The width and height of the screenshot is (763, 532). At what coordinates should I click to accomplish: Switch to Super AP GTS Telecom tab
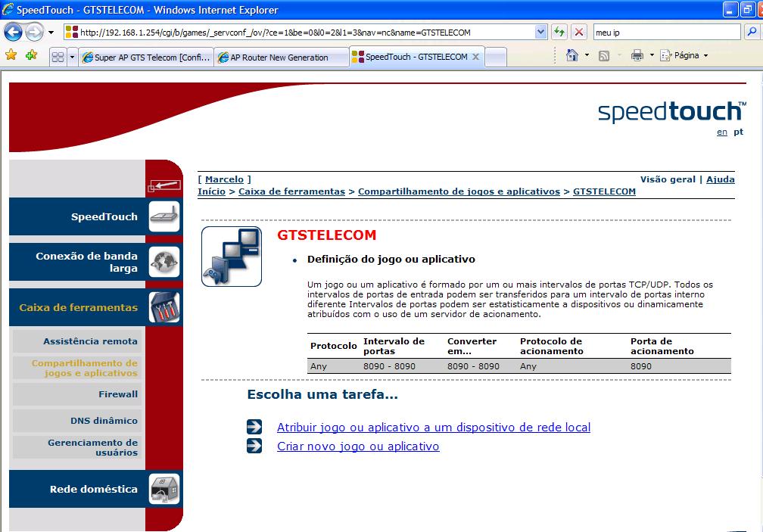146,58
